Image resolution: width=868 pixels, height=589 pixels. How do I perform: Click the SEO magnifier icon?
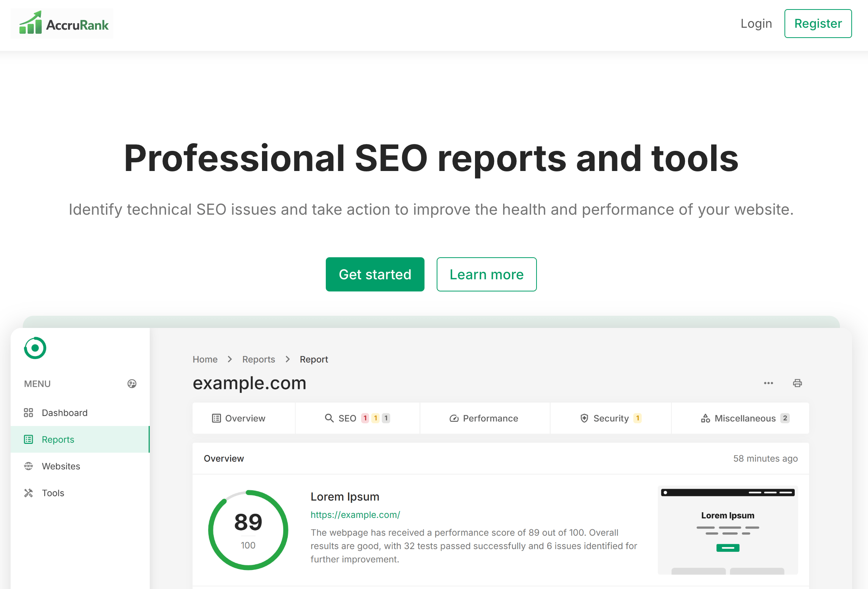(x=329, y=418)
